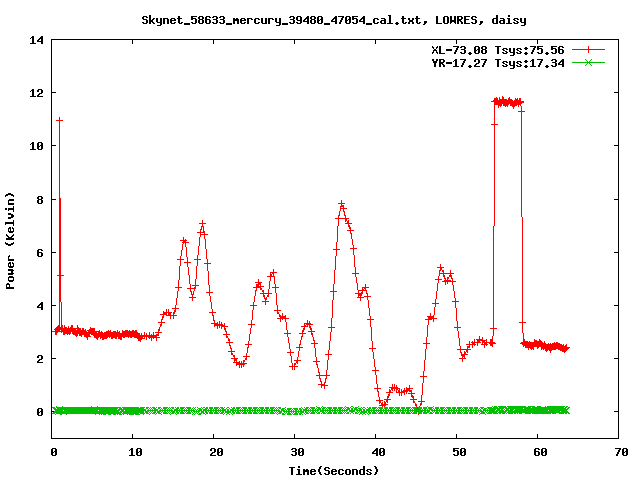Click the red plateau near 11.6 Kelvin
Screen dimensions: 640x480
pos(508,102)
